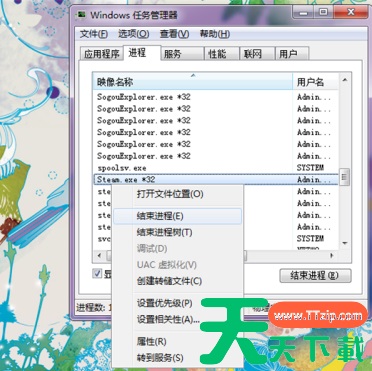Choose 打开文件位置(O) in context menu

[177, 194]
